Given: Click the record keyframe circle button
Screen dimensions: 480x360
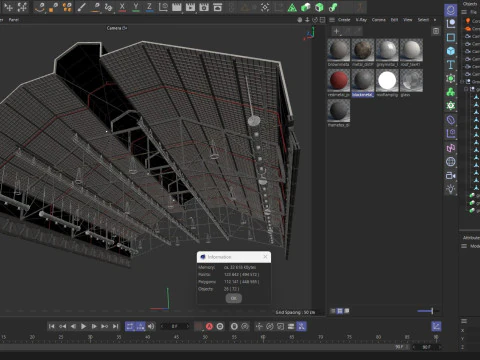Looking at the screenshot, I should point(220,326).
